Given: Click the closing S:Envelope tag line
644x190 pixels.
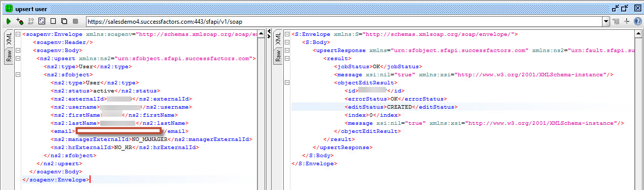Looking at the screenshot, I should coord(314,163).
